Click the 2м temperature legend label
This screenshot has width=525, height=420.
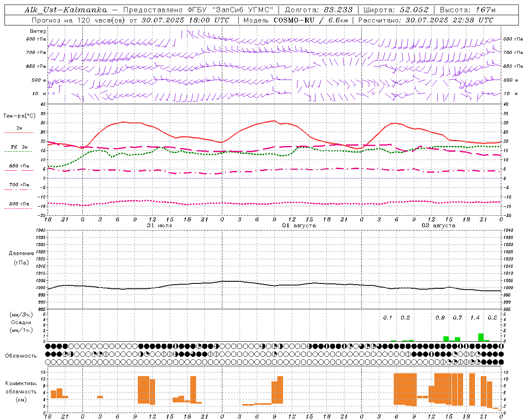pyautogui.click(x=19, y=128)
